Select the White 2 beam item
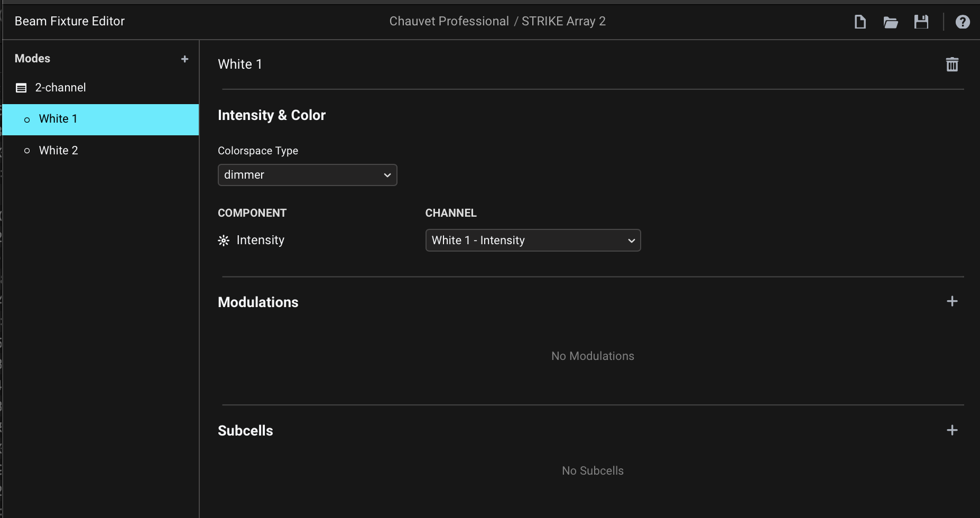Screen dimensions: 980x518 (x=58, y=151)
